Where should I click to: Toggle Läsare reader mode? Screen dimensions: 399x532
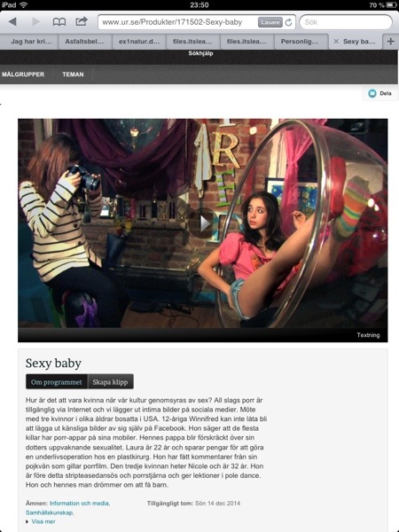click(x=270, y=22)
